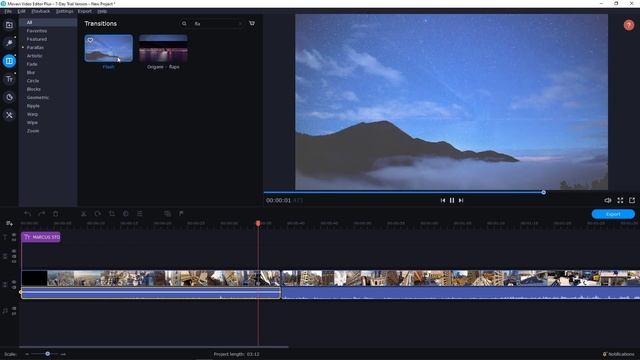The height and width of the screenshot is (360, 640).
Task: Select the MARCUS STO title clip
Action: (x=41, y=237)
